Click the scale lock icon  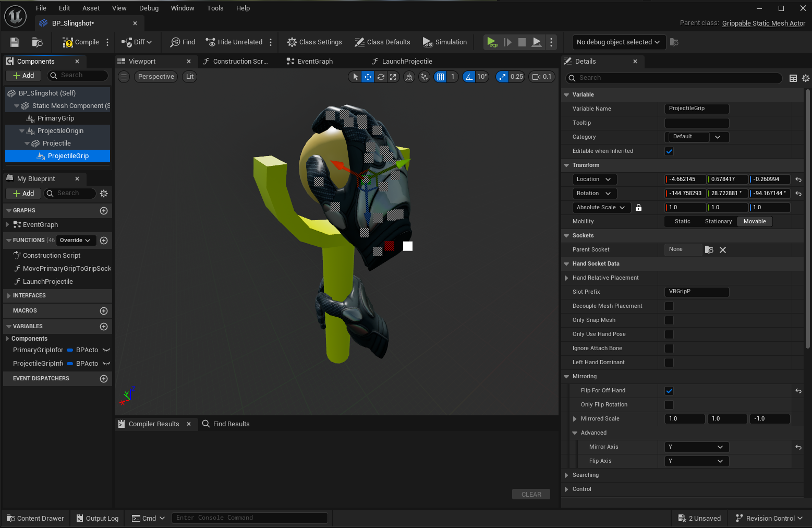(638, 208)
